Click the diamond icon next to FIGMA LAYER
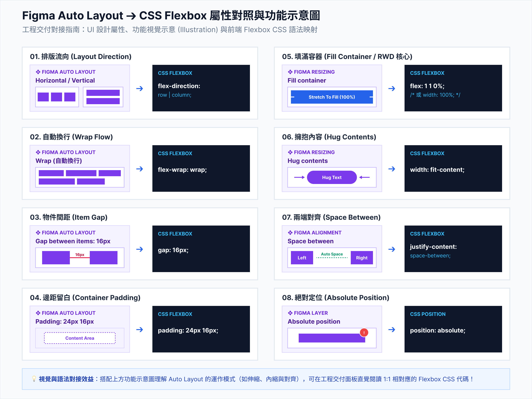 290,313
